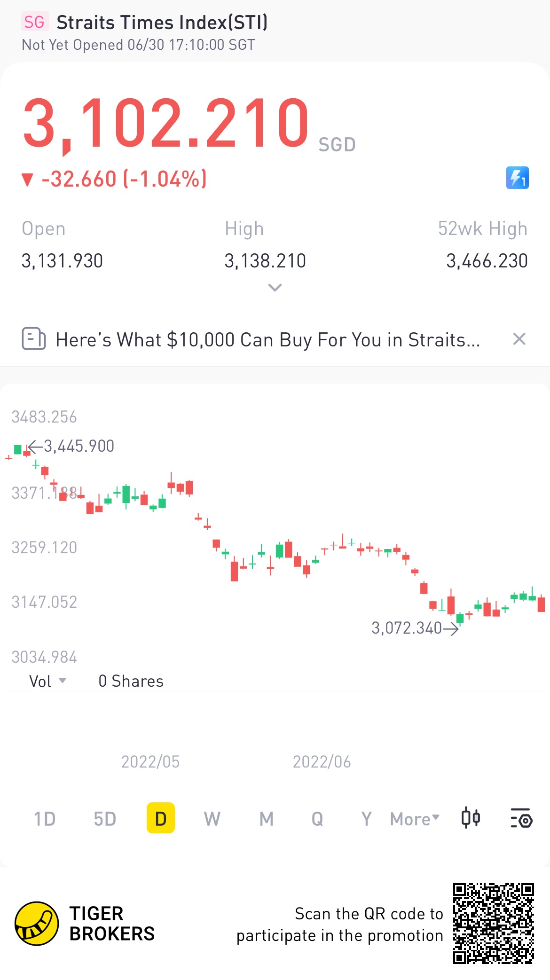Open the candlestick chart type icon

[470, 818]
